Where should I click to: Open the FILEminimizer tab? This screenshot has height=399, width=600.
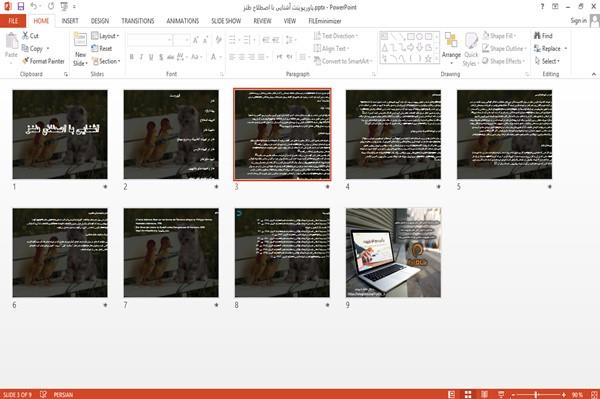[325, 21]
